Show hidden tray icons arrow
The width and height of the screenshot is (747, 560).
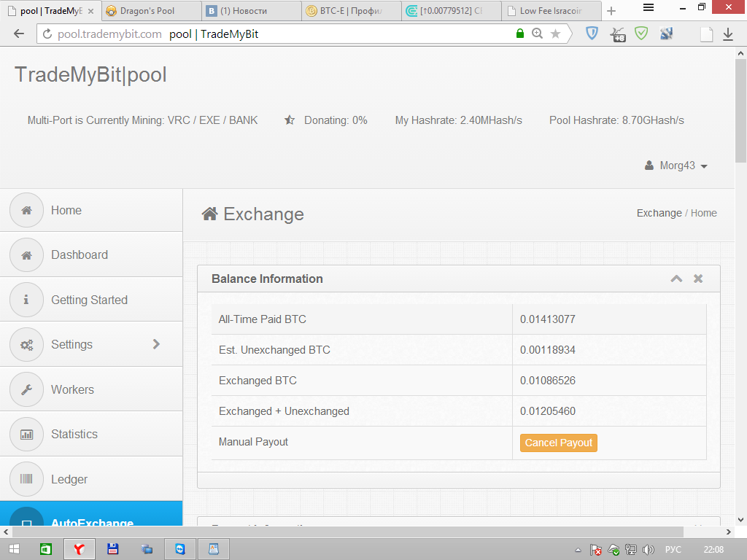tap(578, 550)
